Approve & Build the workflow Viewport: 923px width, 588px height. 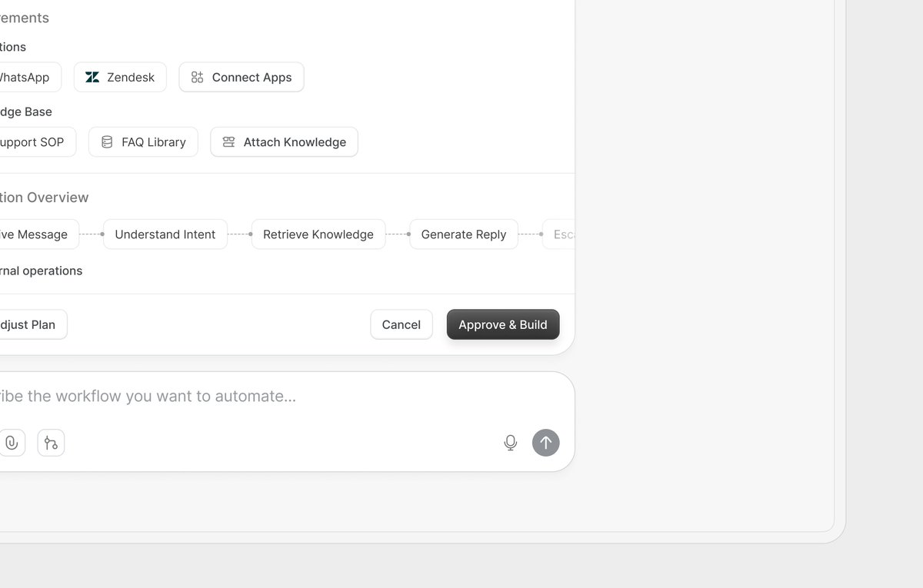pyautogui.click(x=503, y=324)
